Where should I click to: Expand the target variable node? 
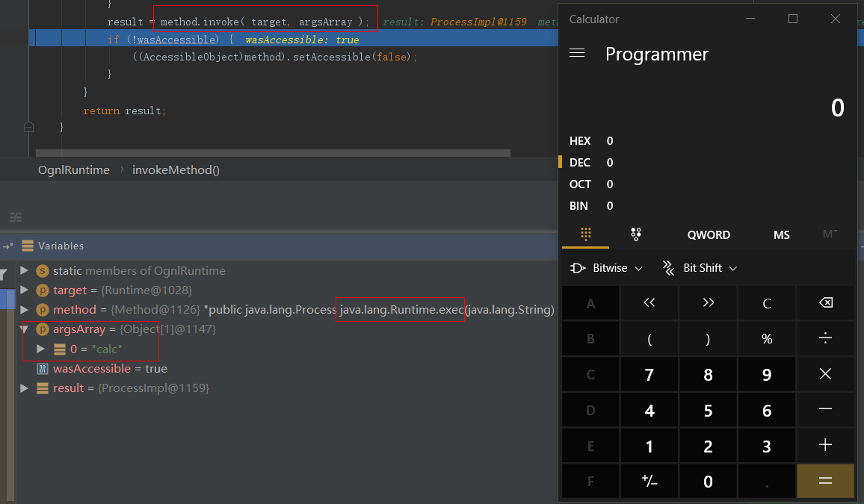pyautogui.click(x=25, y=290)
